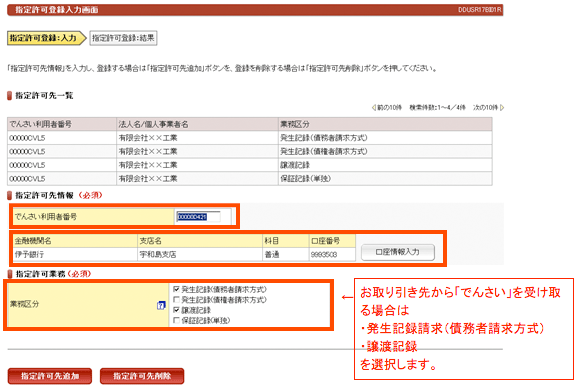
Task: Click 科目 header
Action: [x=286, y=241]
